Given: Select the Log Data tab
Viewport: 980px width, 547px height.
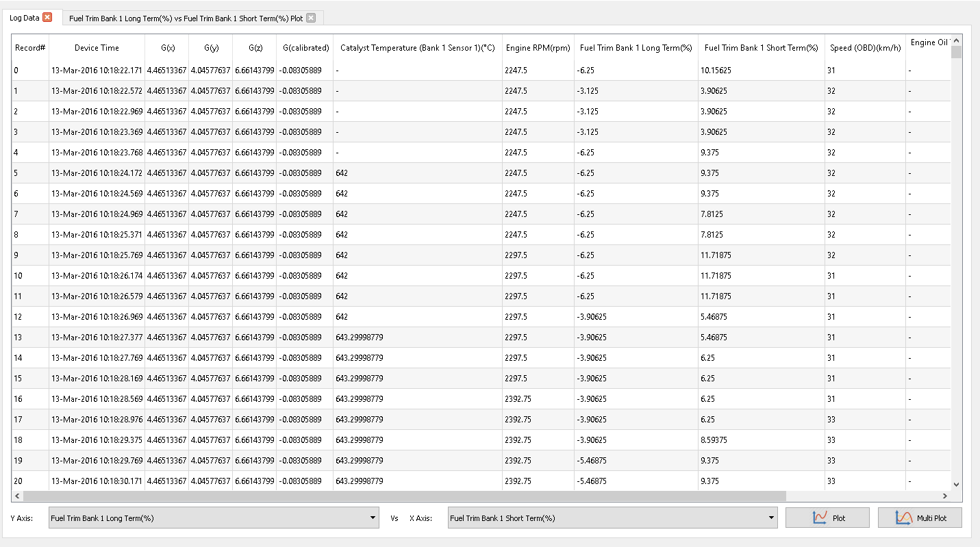Looking at the screenshot, I should tap(25, 18).
